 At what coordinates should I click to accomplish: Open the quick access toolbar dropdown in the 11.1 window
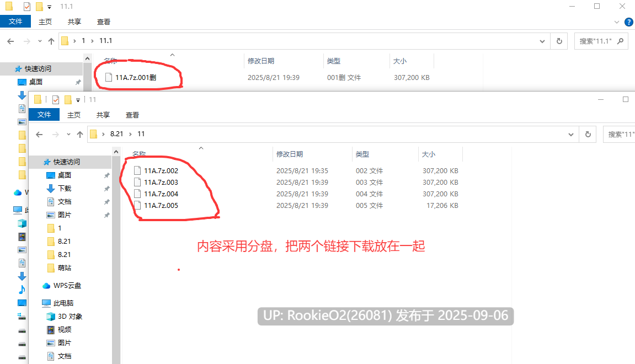click(50, 7)
